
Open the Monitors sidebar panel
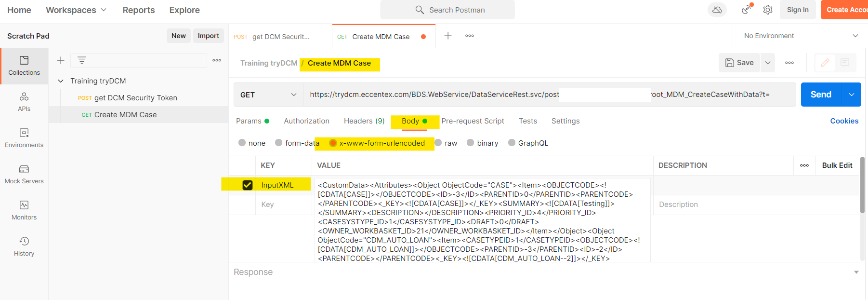click(x=24, y=211)
